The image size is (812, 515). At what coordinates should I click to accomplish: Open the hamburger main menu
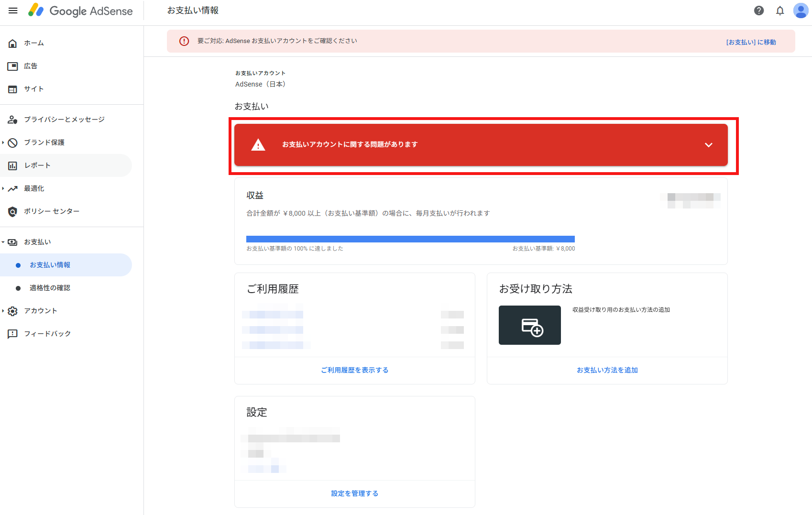pyautogui.click(x=13, y=11)
